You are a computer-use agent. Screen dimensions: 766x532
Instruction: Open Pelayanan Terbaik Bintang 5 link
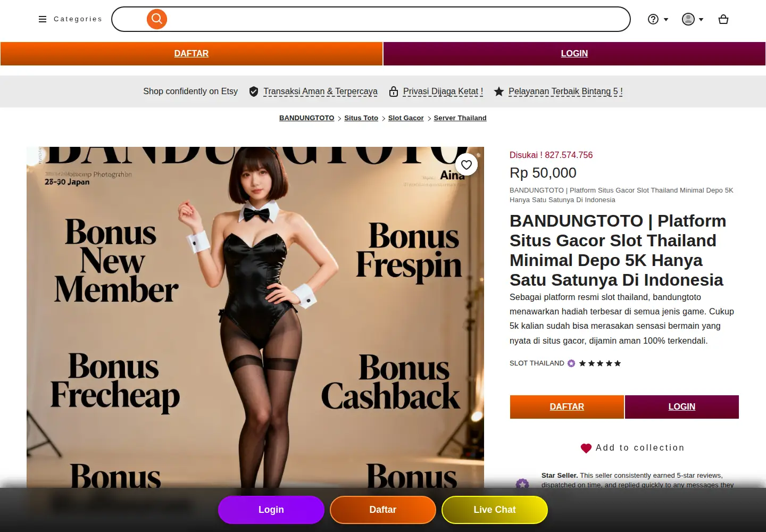coord(565,92)
